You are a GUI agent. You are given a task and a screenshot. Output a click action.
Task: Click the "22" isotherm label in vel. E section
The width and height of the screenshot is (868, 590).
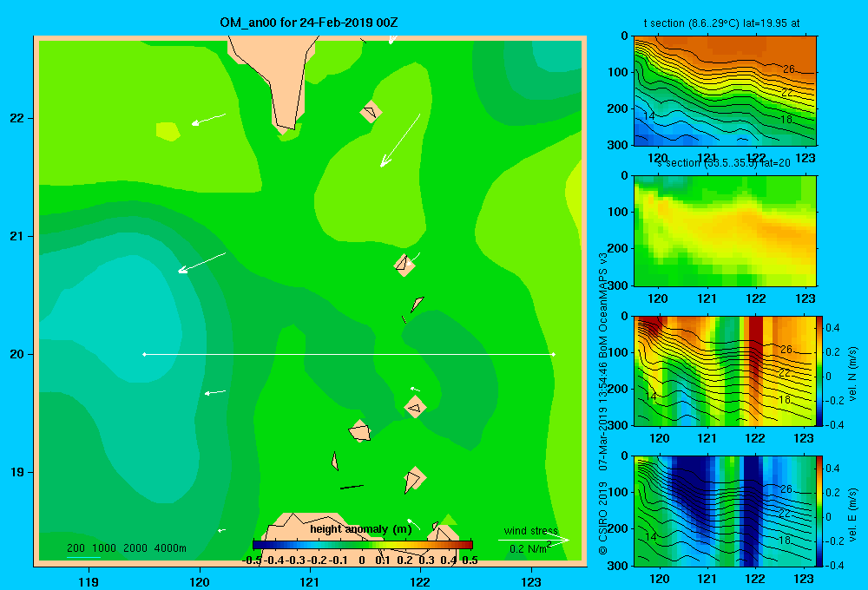(x=785, y=513)
